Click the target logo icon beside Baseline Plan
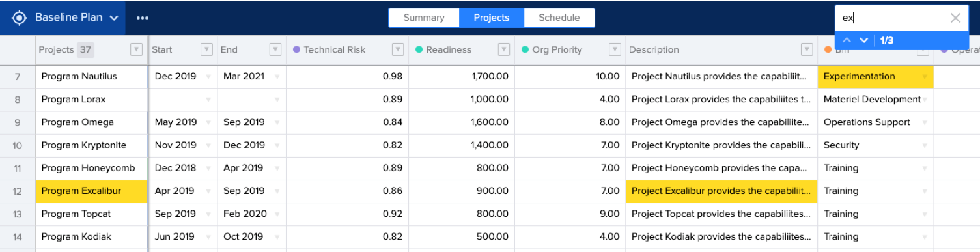Screen dimensions: 980x252 point(20,18)
